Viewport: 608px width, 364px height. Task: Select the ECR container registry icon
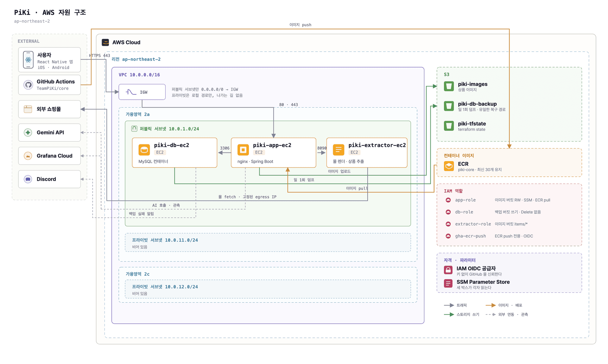[x=449, y=166]
